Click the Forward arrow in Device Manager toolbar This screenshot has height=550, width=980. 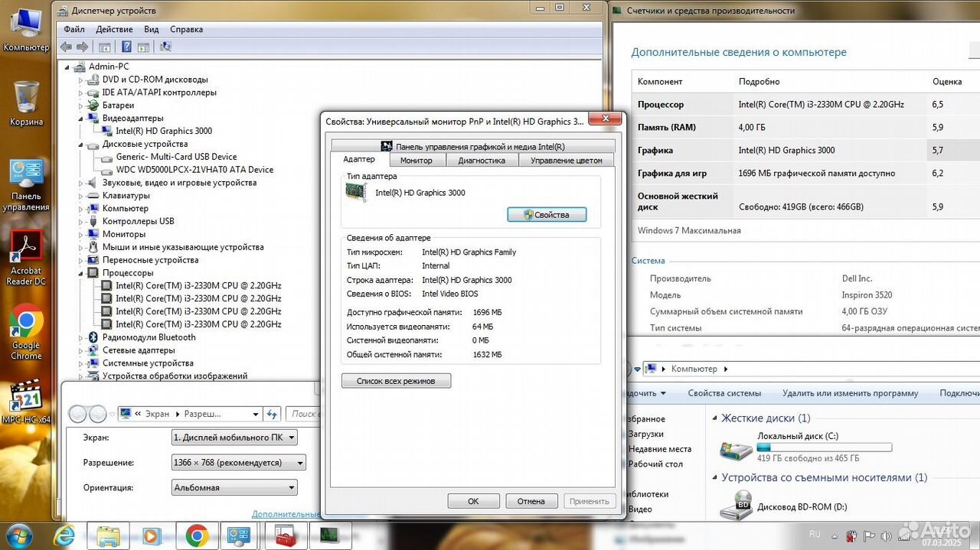[81, 47]
